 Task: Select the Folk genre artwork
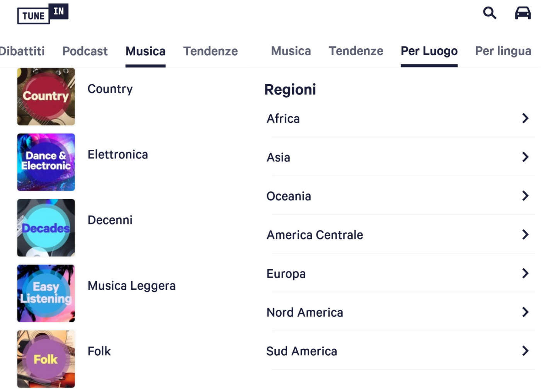tap(46, 359)
